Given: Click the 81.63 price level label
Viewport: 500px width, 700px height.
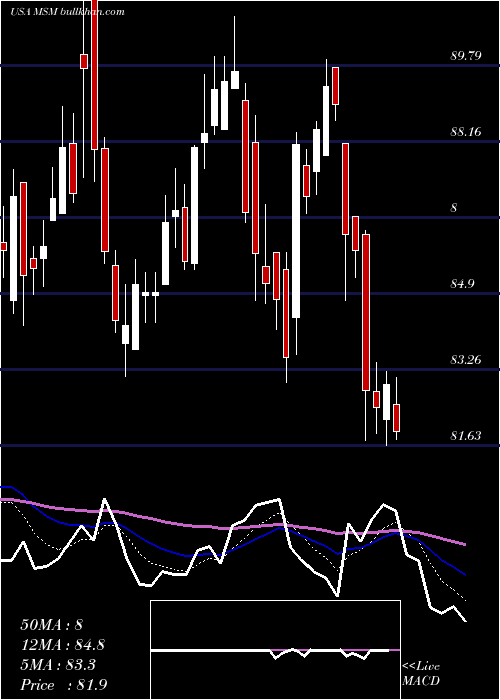Looking at the screenshot, I should tap(466, 435).
